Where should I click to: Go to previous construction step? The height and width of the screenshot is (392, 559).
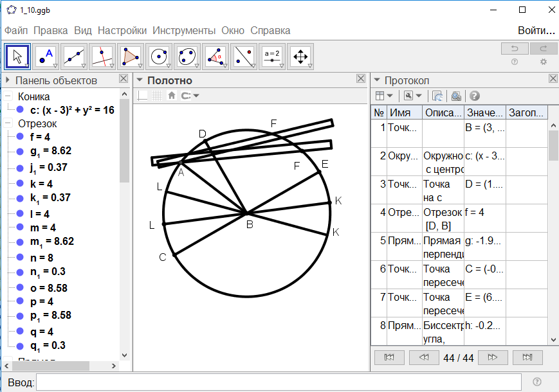click(423, 357)
